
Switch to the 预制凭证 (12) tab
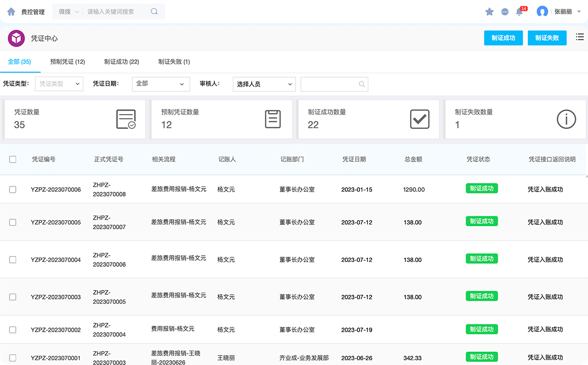tap(68, 62)
